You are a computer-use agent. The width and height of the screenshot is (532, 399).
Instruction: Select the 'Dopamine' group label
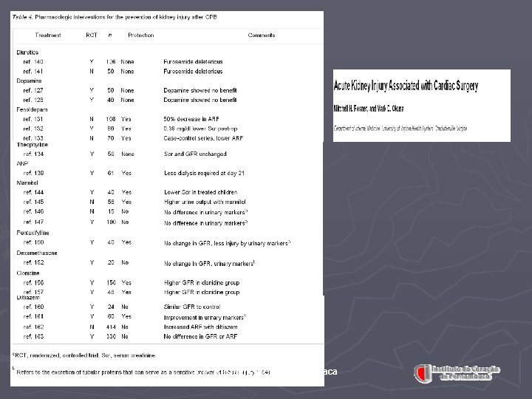pyautogui.click(x=29, y=81)
